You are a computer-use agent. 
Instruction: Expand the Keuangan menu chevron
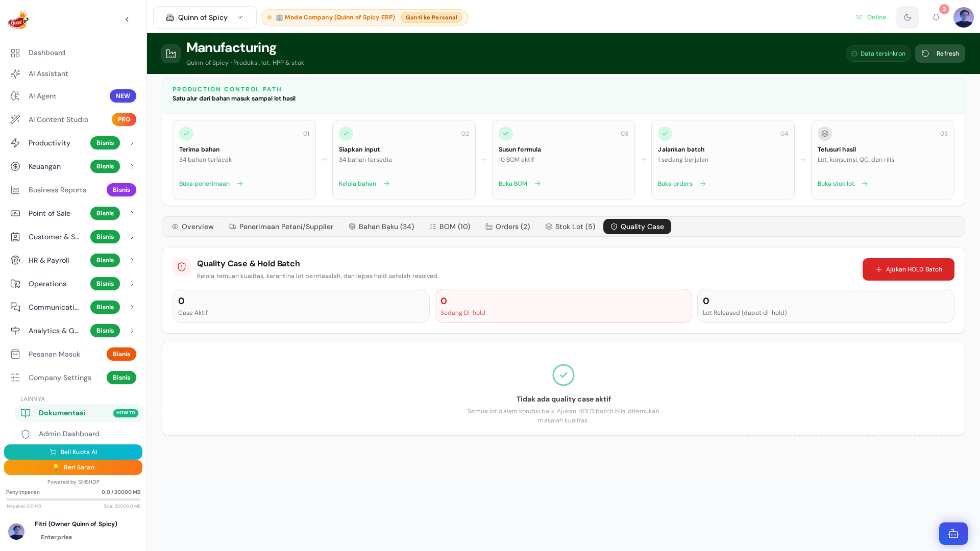[x=132, y=166]
